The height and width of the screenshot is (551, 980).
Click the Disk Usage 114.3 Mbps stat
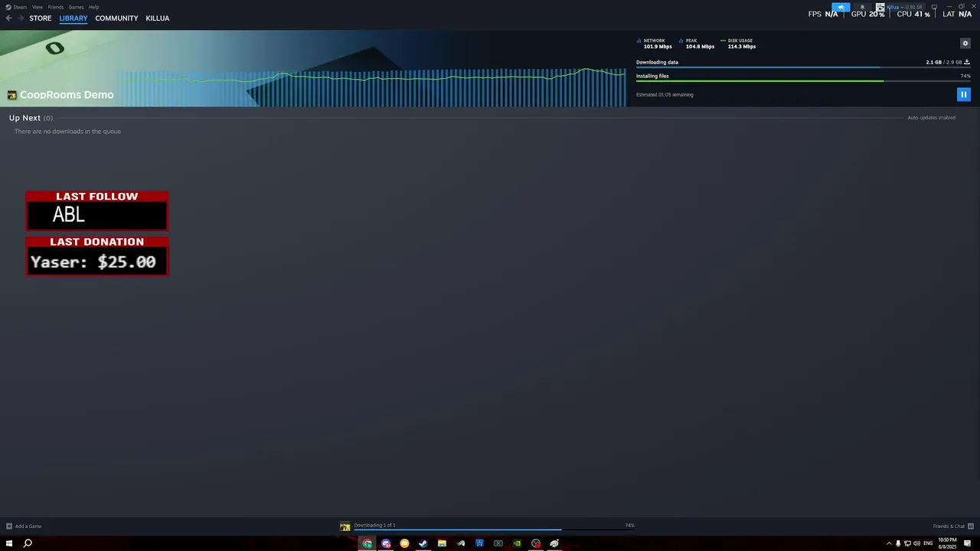(x=738, y=44)
